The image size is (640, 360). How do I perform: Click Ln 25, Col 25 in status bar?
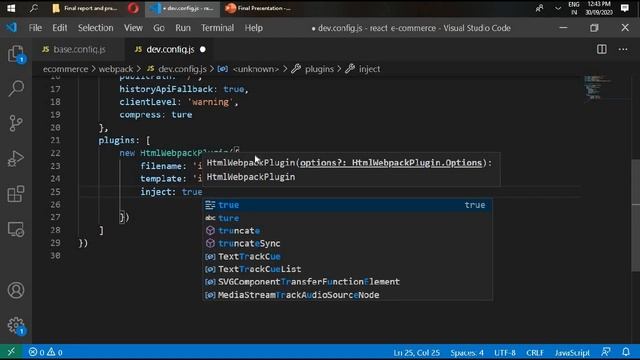[x=416, y=352]
